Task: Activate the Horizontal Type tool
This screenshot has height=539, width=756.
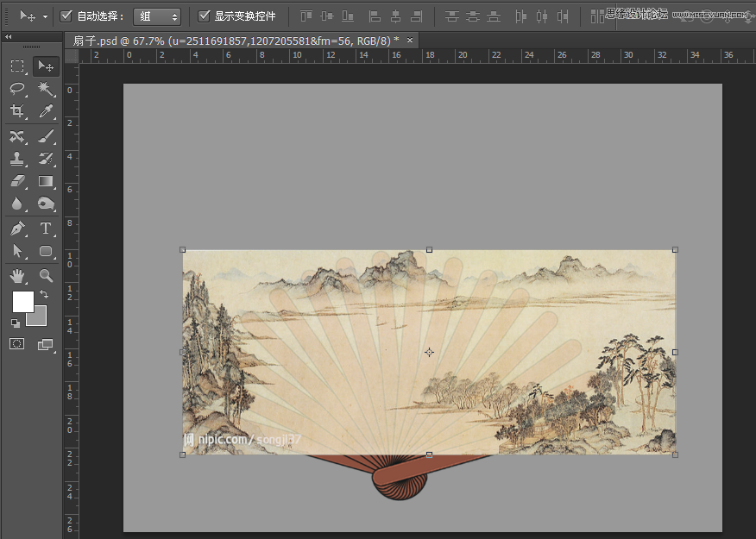Action: pyautogui.click(x=46, y=229)
